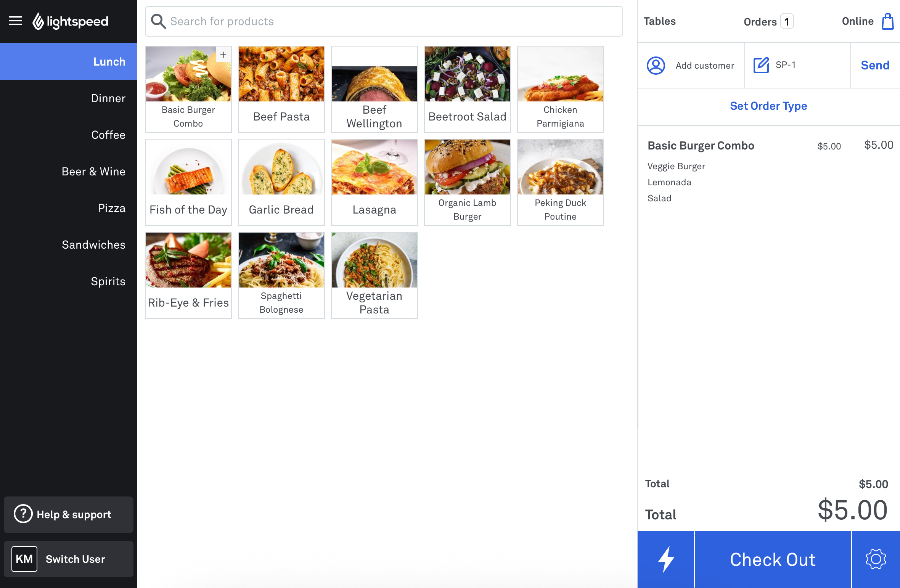This screenshot has width=900, height=588.
Task: Click the lightning bolt quick pay button
Action: tap(666, 559)
